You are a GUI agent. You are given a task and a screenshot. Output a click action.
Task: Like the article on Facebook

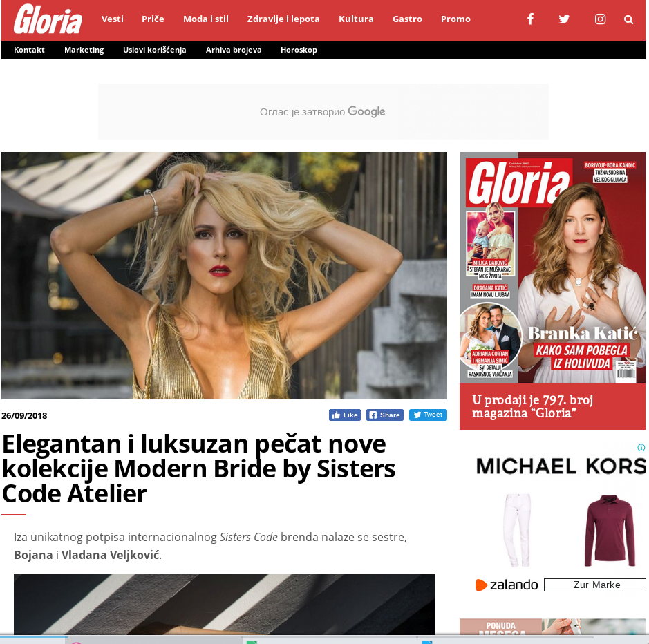coord(345,415)
